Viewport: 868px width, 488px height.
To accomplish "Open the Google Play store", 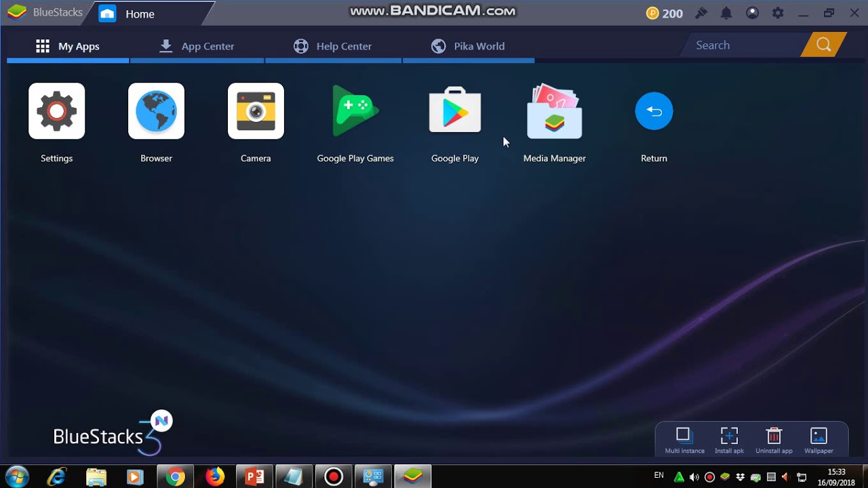I will pos(455,111).
